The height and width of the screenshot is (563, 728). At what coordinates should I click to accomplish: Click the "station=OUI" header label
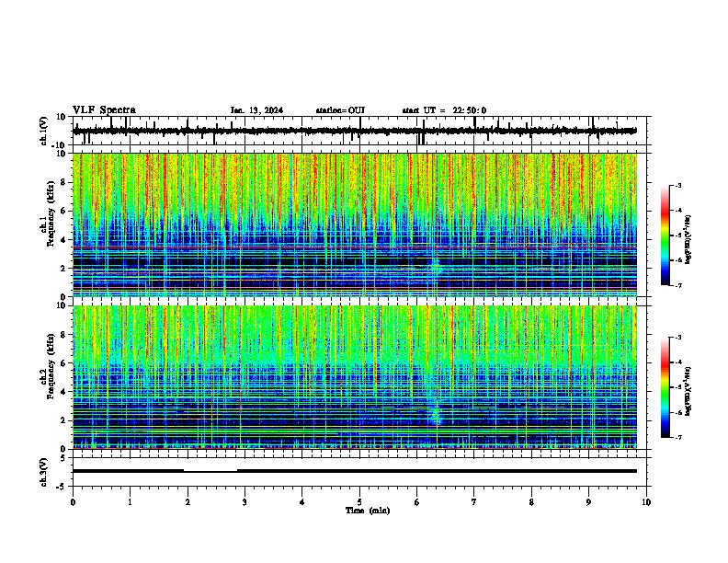click(340, 110)
